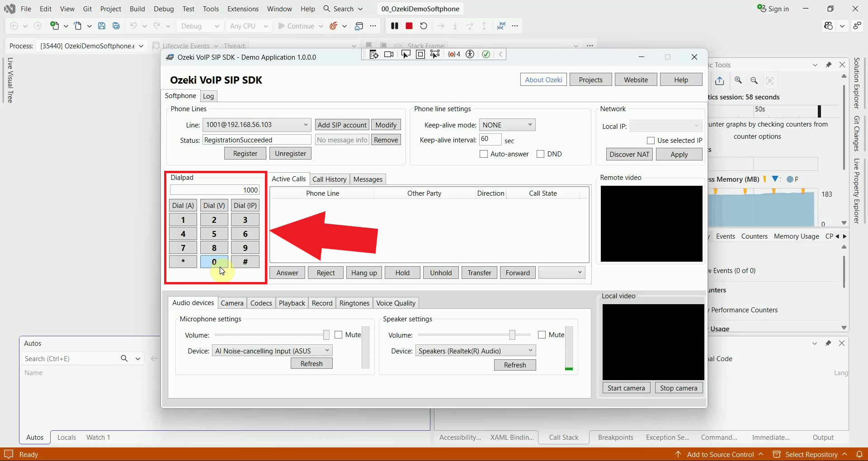Open the Extensions menu

click(243, 9)
